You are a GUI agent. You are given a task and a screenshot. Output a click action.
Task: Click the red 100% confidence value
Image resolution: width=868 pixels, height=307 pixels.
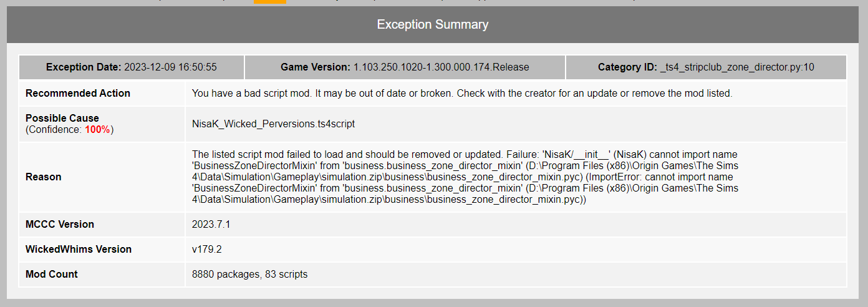pyautogui.click(x=98, y=130)
